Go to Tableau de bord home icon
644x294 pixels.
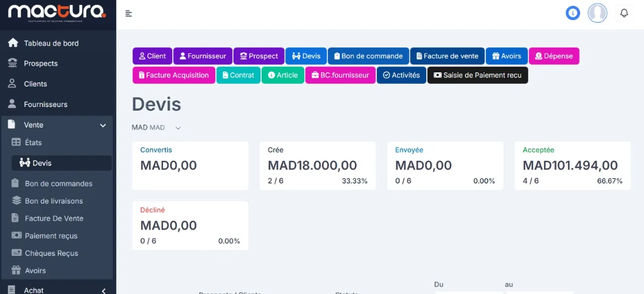(x=13, y=43)
